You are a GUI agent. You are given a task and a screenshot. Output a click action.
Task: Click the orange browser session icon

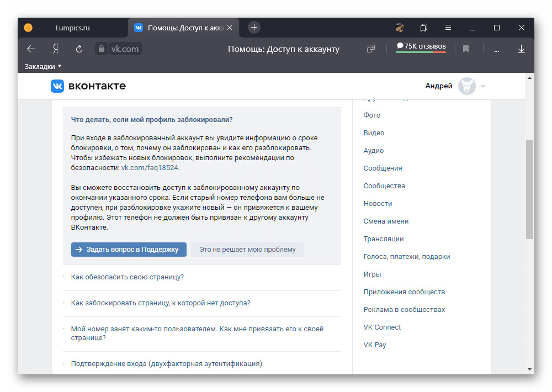[x=28, y=28]
